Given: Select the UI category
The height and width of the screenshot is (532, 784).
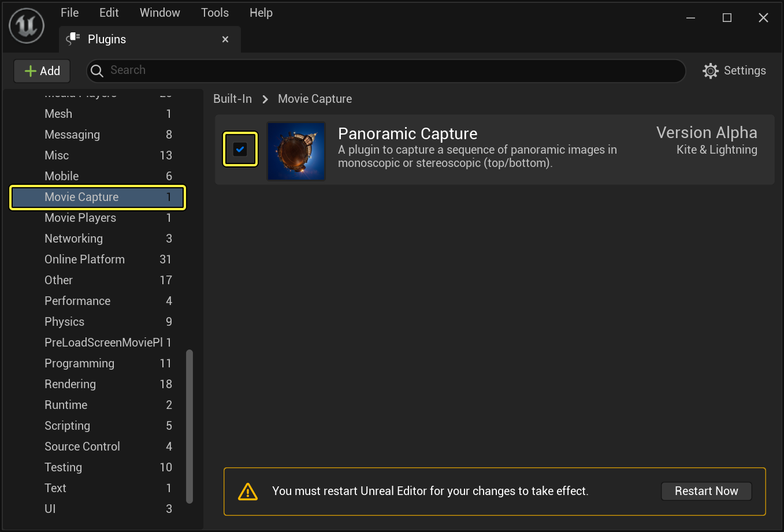Looking at the screenshot, I should [98, 509].
